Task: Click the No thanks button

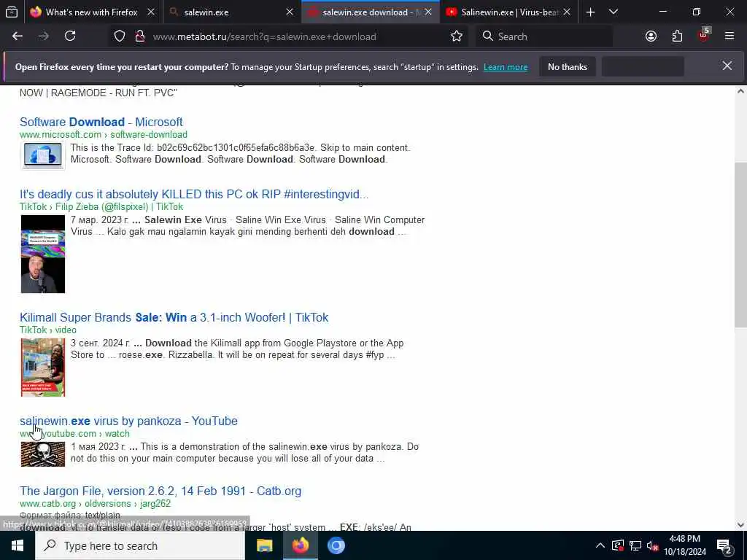Action: click(568, 66)
